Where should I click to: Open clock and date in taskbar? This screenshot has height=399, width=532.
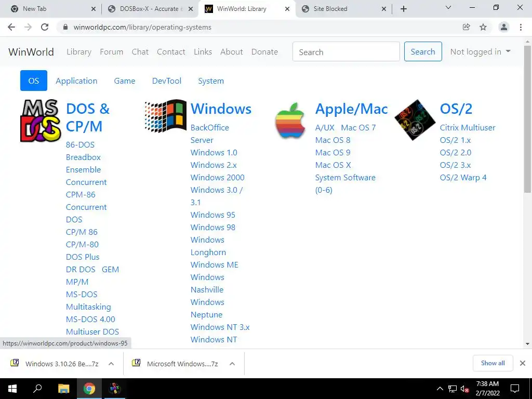tap(487, 389)
